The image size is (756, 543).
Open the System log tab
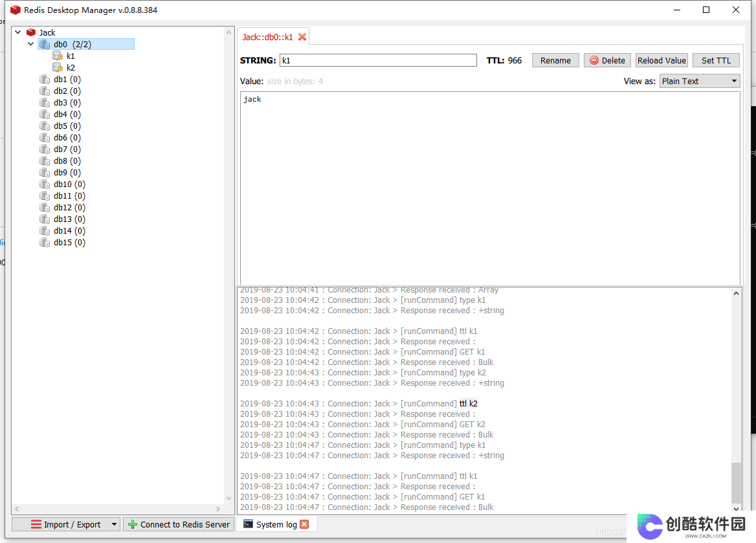pyautogui.click(x=276, y=524)
